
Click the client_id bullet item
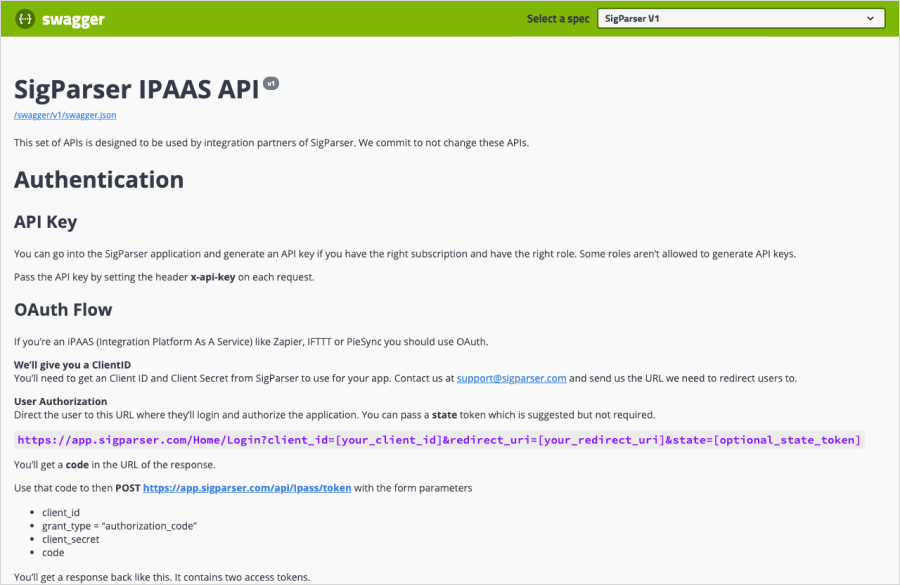pos(61,513)
